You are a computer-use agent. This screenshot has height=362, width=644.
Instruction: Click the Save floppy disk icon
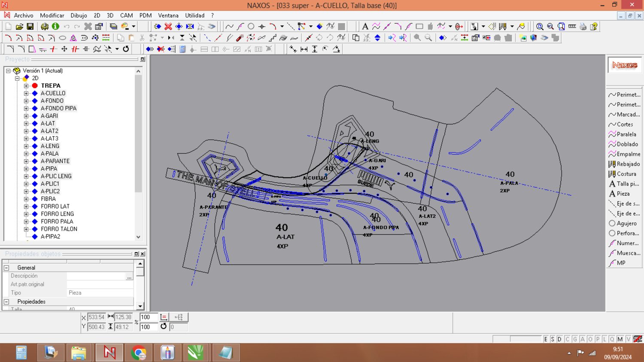(30, 27)
